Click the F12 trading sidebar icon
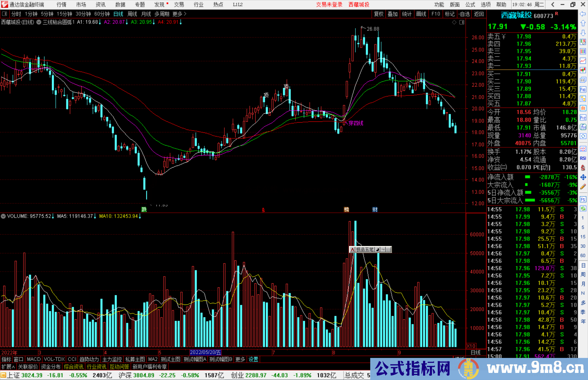Screen dimensions: 588x380 click(x=583, y=118)
